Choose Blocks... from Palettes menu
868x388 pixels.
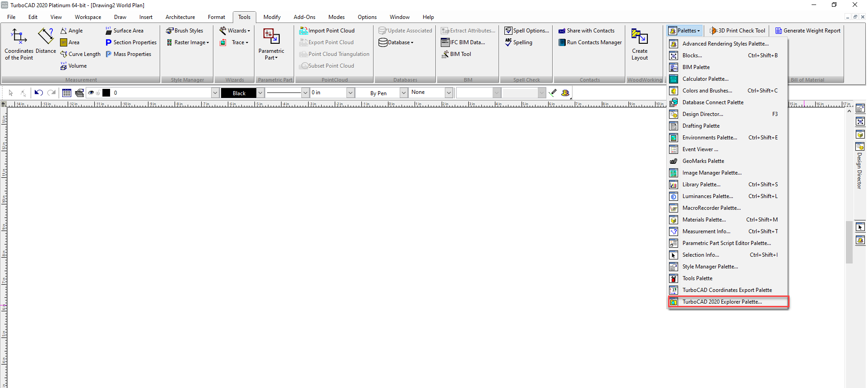pos(728,55)
